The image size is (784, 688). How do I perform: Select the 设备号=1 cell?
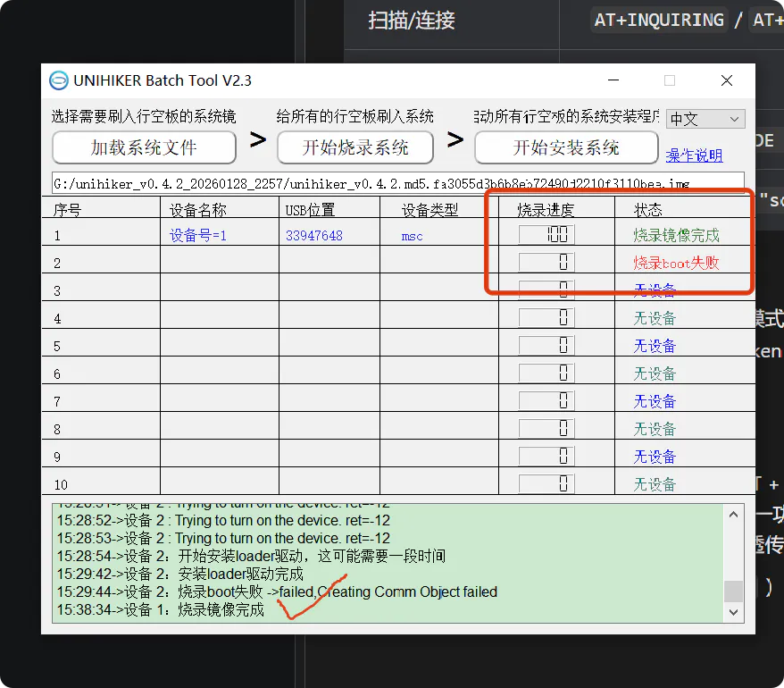pyautogui.click(x=198, y=235)
